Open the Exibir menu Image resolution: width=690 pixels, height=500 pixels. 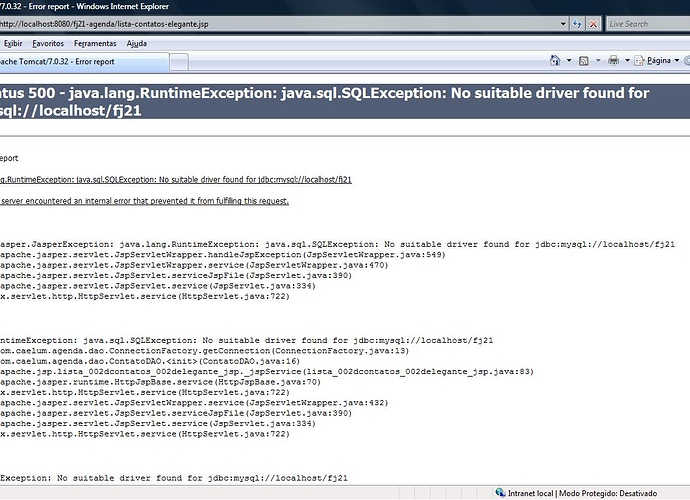[13, 43]
